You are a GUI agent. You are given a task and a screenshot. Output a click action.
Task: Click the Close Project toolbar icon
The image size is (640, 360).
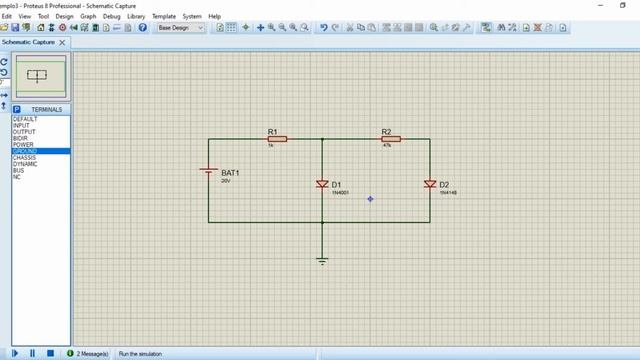click(x=26, y=27)
